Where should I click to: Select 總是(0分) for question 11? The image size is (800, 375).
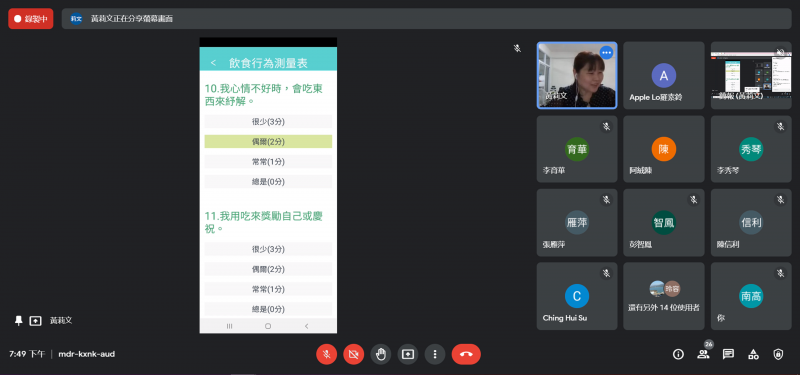268,309
